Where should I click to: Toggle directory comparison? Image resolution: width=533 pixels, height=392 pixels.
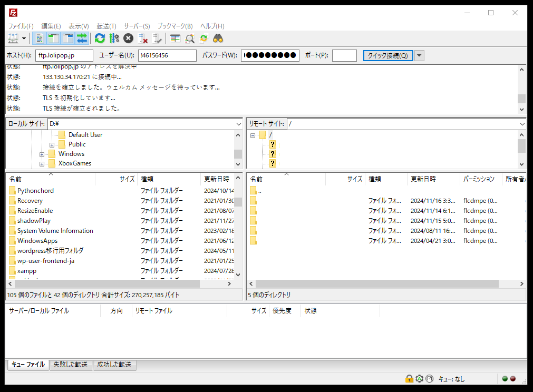click(190, 38)
